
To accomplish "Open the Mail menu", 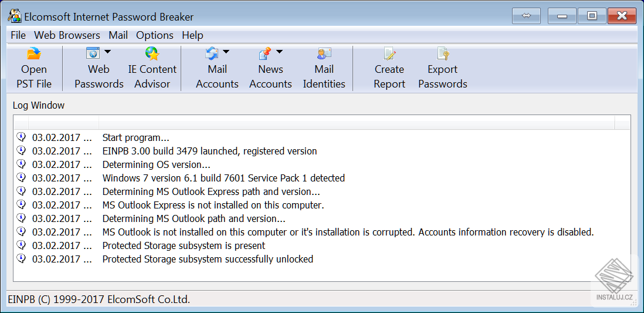I will tap(118, 35).
